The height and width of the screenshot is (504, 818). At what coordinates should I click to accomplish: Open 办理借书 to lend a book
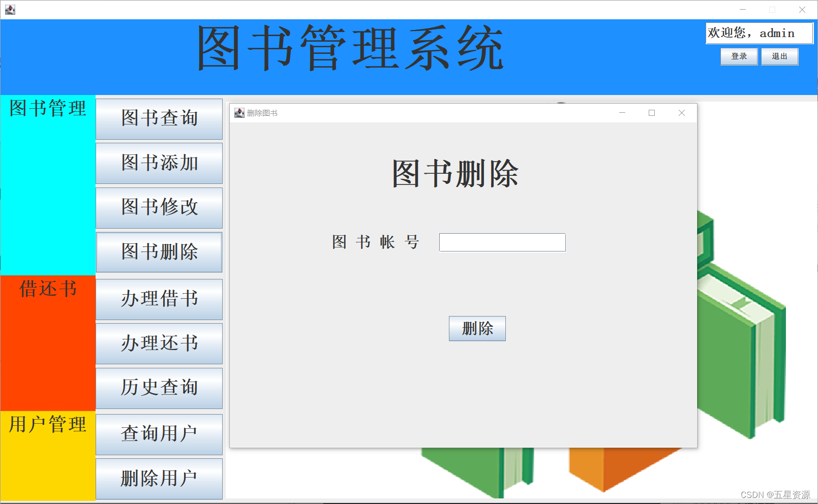159,299
